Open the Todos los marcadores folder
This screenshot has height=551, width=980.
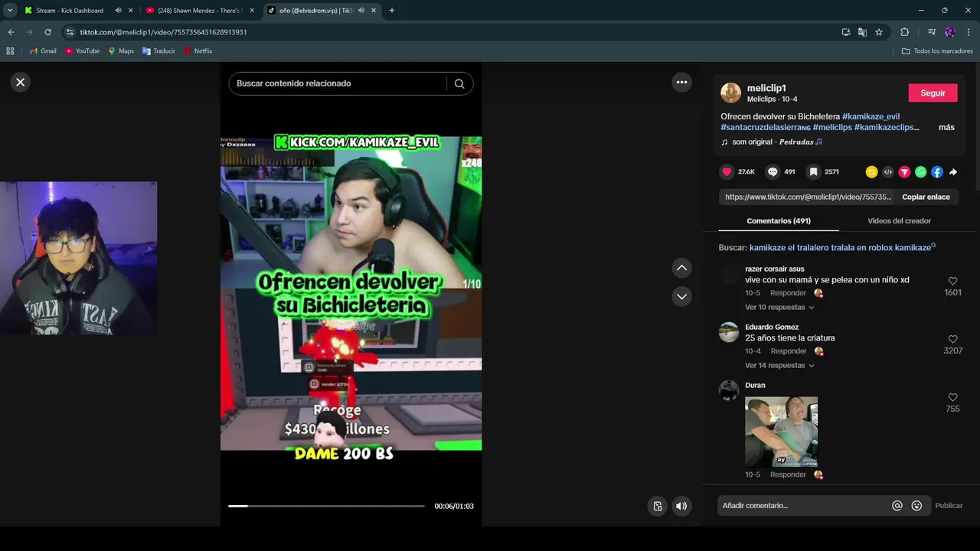click(x=937, y=51)
